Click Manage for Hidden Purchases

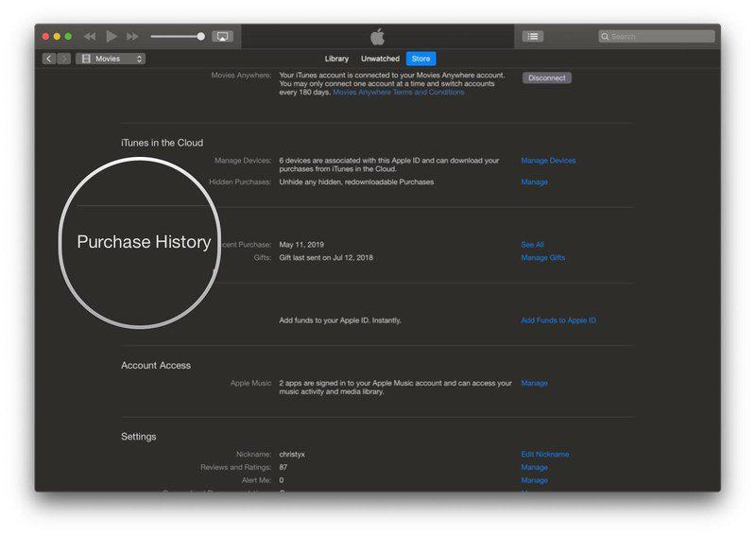coord(534,182)
